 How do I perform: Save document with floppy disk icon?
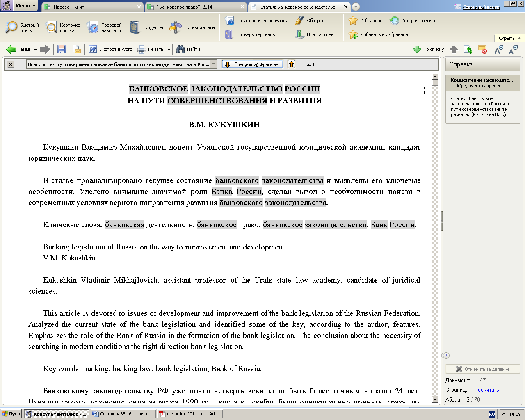(62, 49)
